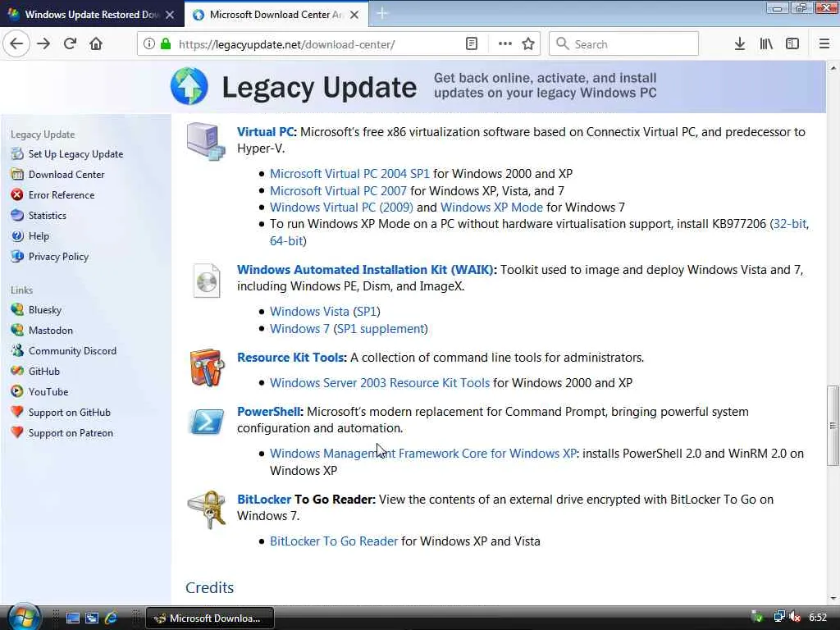
Task: Open Error Reference sidebar link
Action: pos(61,195)
